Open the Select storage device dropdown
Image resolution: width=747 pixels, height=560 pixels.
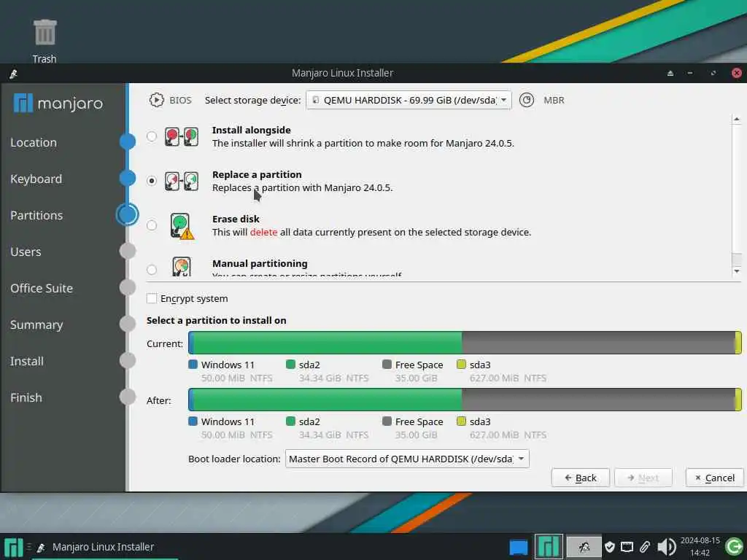(x=409, y=100)
